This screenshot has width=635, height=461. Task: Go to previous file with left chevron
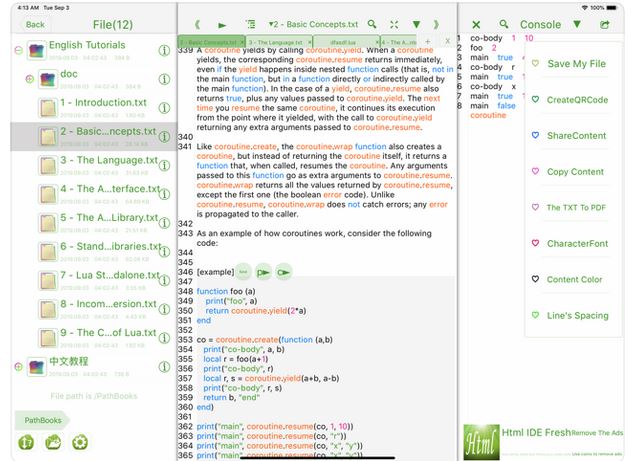(197, 25)
